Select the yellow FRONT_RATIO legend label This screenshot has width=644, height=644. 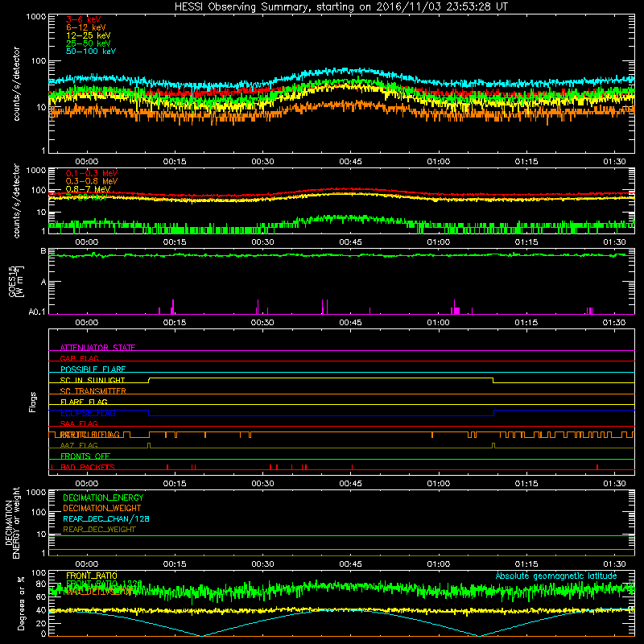(92, 576)
